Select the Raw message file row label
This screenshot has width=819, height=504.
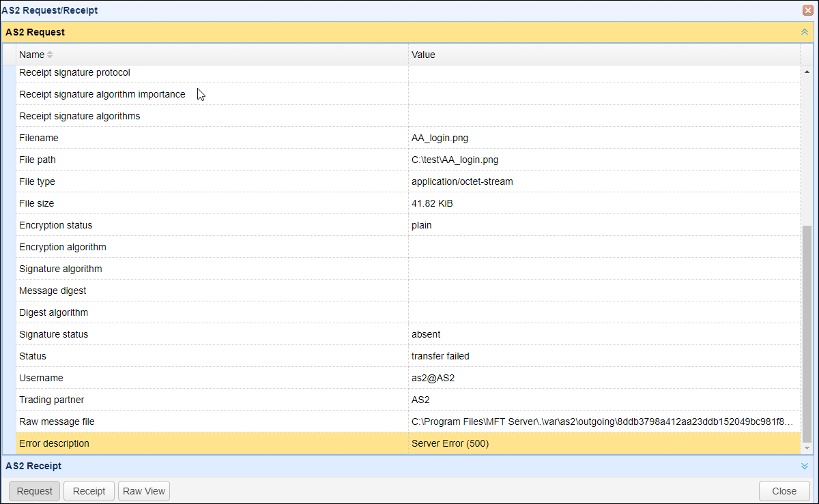pos(57,421)
